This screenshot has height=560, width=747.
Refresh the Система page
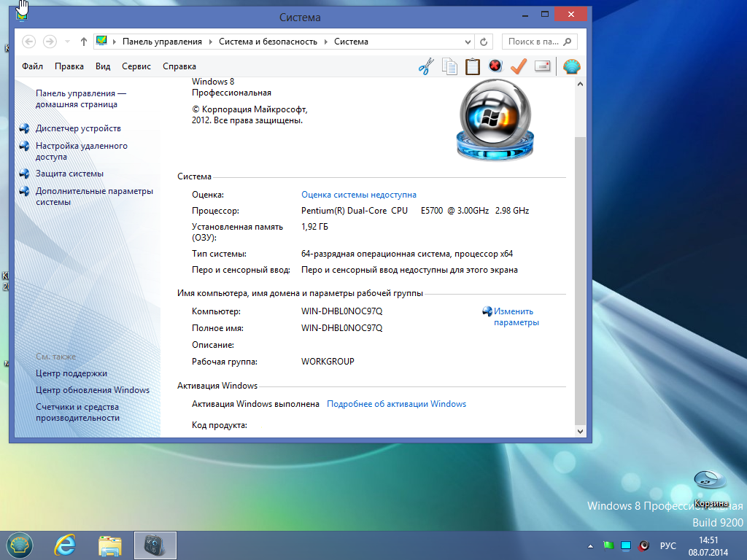(484, 42)
